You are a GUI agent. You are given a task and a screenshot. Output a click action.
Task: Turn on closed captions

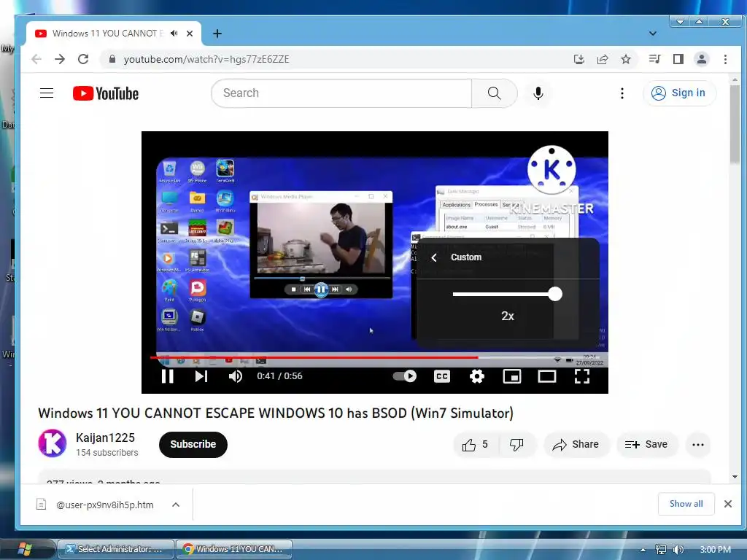coord(442,376)
